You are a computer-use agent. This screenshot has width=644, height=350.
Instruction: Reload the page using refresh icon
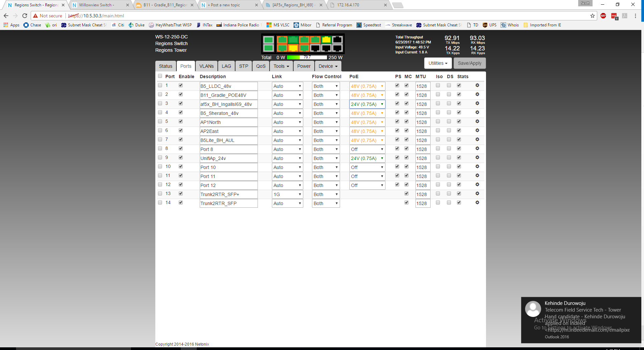click(x=25, y=16)
